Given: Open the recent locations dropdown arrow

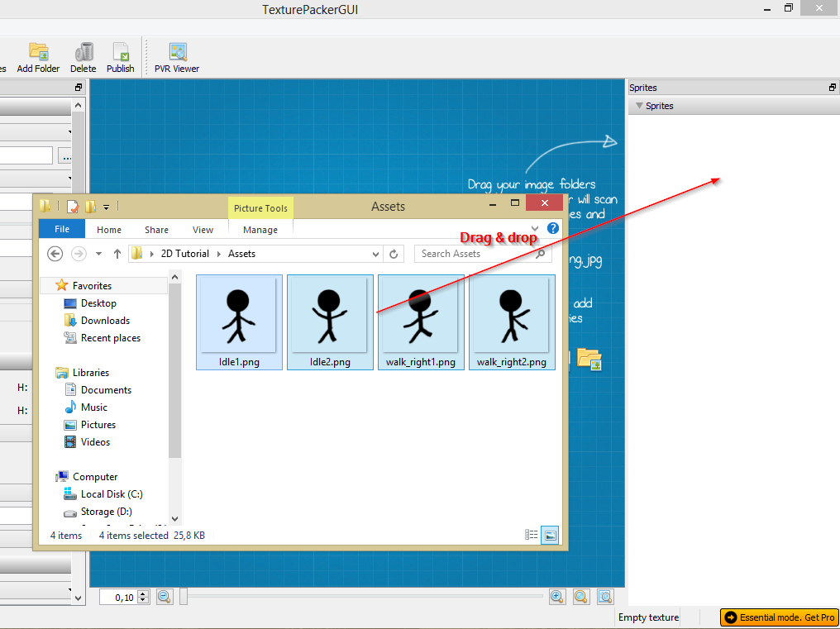Looking at the screenshot, I should [x=99, y=254].
